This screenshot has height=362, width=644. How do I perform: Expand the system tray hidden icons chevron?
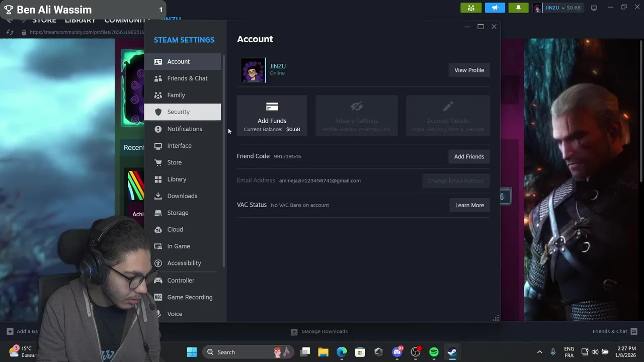click(x=539, y=352)
